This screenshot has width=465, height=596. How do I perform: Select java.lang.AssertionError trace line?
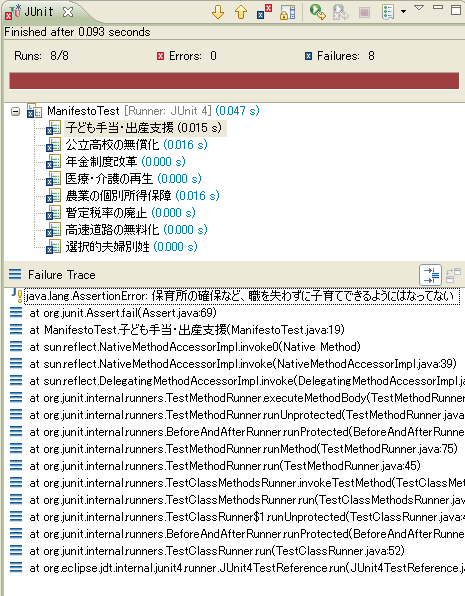pyautogui.click(x=241, y=296)
